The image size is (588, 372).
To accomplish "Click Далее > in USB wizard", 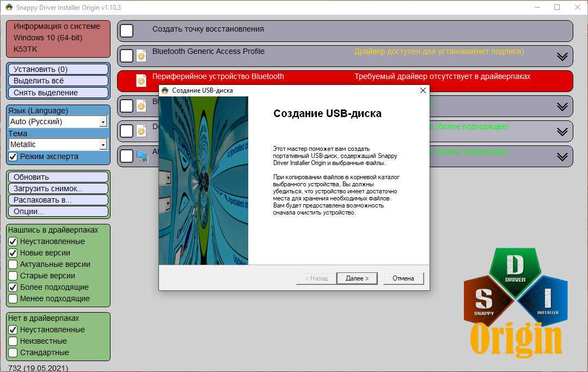I will [x=357, y=278].
